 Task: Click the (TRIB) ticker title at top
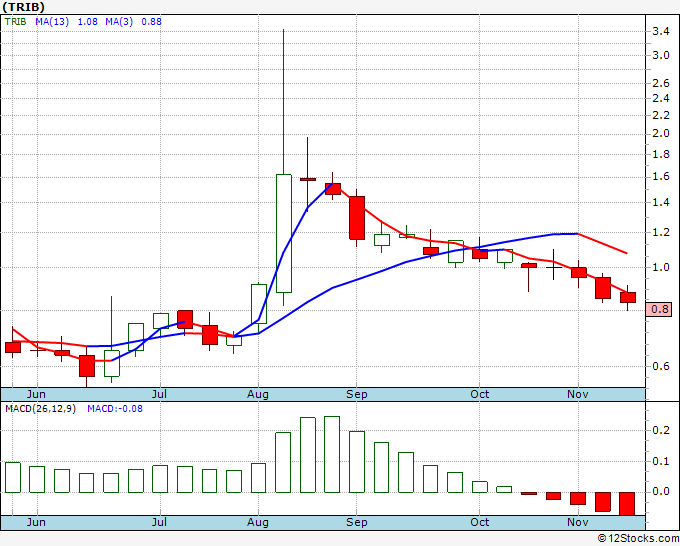click(23, 6)
